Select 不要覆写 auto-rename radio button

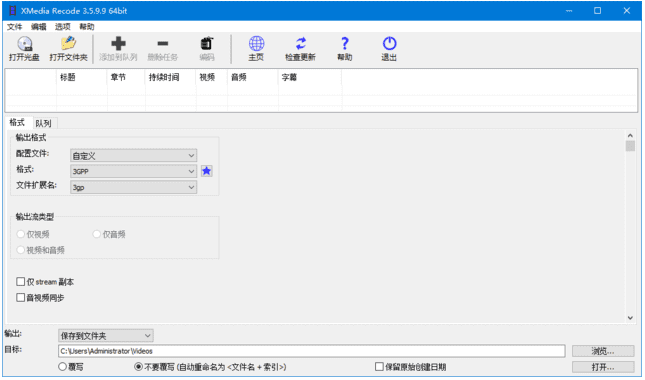139,366
